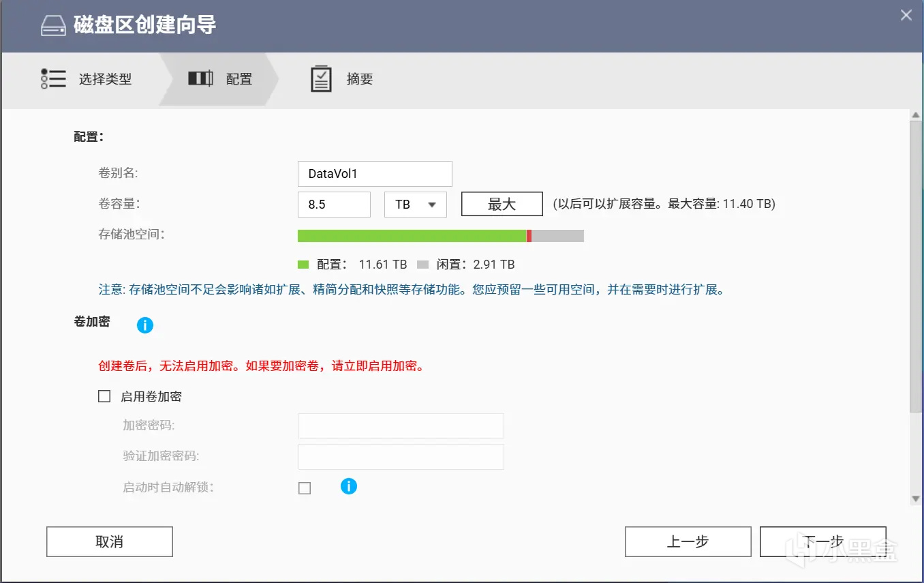
Task: Click the red 创建卷后，无法启用加密 warning
Action: [x=262, y=366]
